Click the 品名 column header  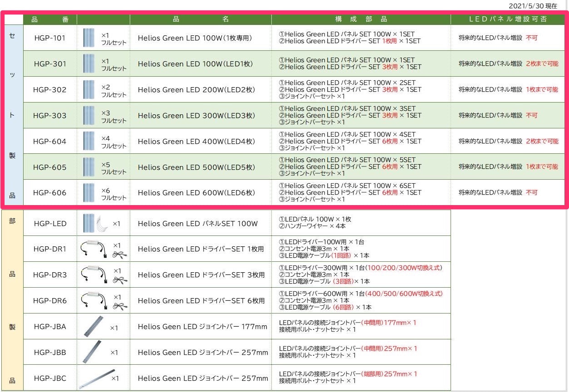click(201, 20)
